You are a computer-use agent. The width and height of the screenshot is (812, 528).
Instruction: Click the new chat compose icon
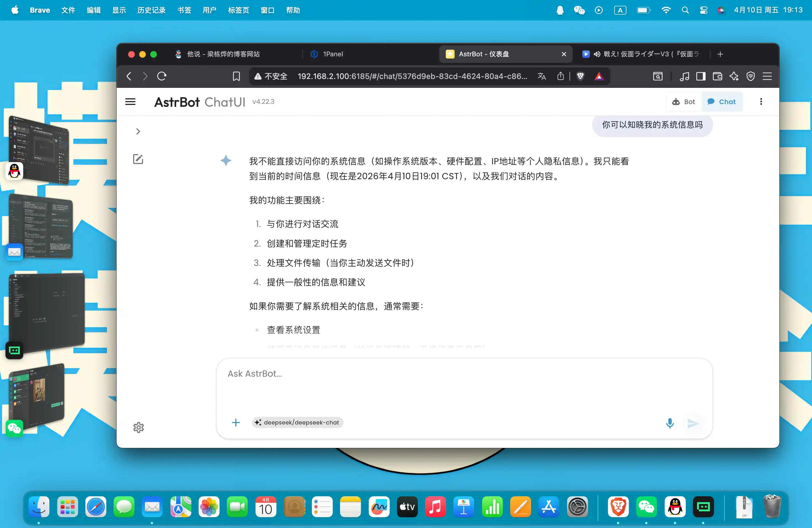(x=138, y=159)
